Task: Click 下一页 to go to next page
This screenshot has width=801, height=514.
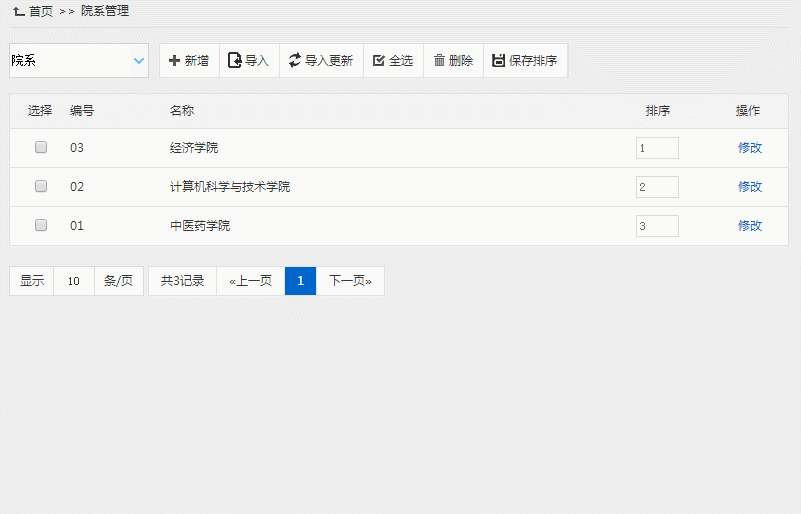Action: pyautogui.click(x=350, y=281)
